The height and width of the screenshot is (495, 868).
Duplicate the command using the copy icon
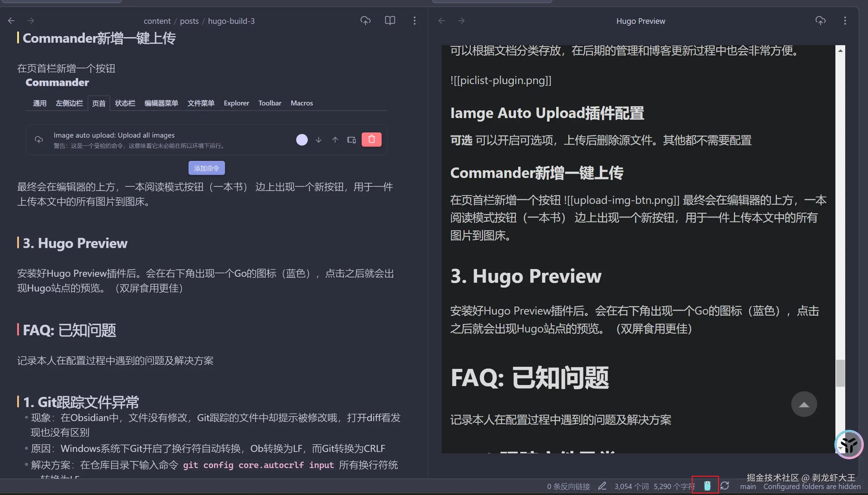[x=351, y=139]
